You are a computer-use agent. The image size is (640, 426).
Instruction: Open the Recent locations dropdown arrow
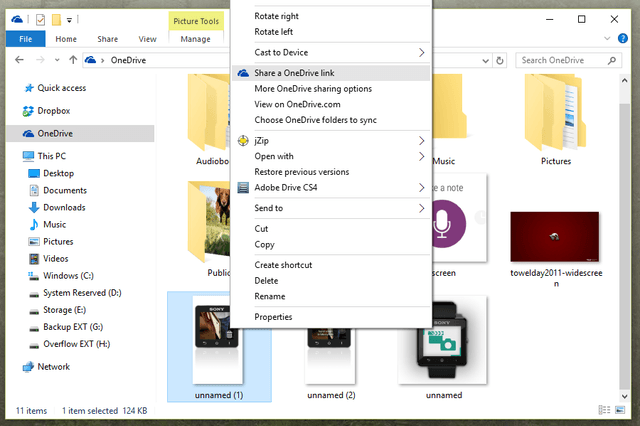tap(57, 60)
